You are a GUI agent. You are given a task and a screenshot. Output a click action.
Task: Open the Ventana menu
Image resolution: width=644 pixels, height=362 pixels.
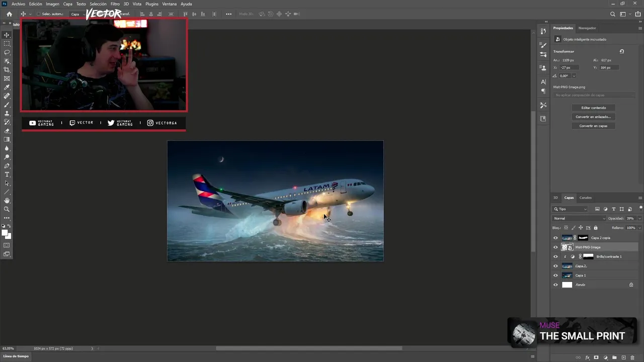tap(169, 4)
